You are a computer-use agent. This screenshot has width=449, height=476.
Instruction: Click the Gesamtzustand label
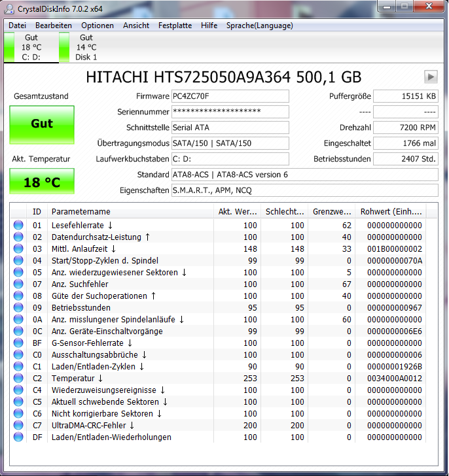point(41,96)
